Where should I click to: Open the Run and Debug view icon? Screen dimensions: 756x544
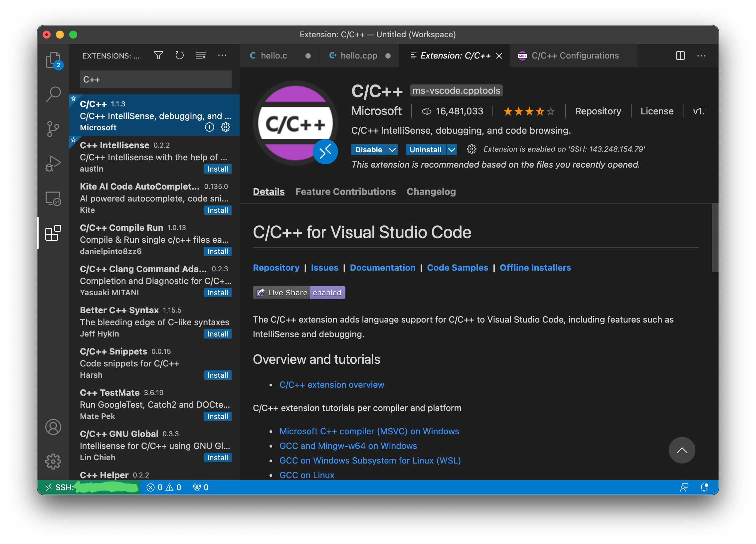coord(53,163)
